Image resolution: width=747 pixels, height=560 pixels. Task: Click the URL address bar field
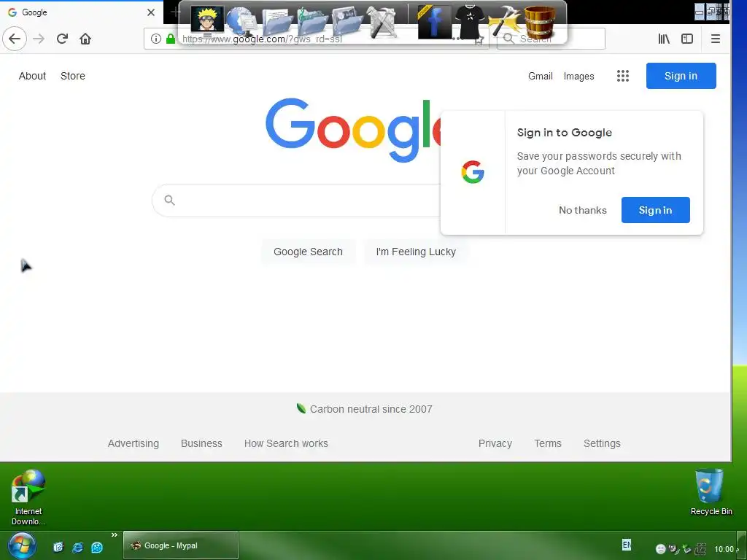pos(317,39)
